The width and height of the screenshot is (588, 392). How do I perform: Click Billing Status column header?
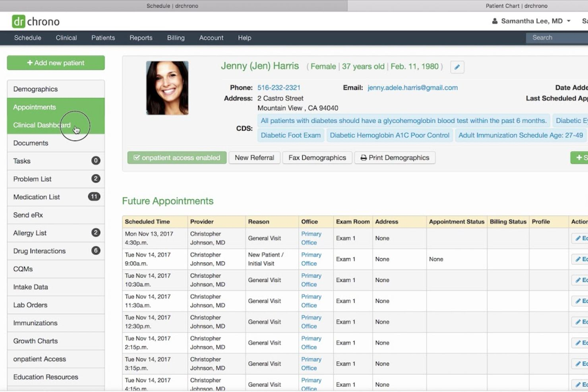(508, 222)
